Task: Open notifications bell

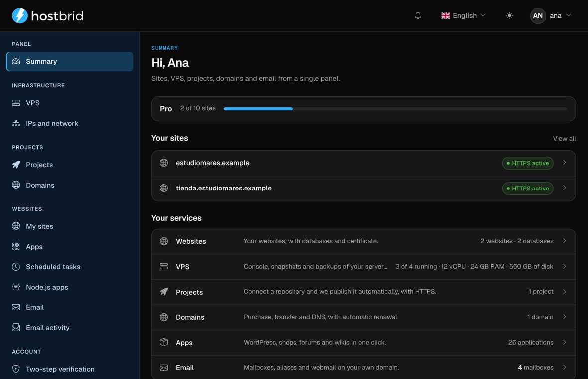Action: (x=418, y=16)
